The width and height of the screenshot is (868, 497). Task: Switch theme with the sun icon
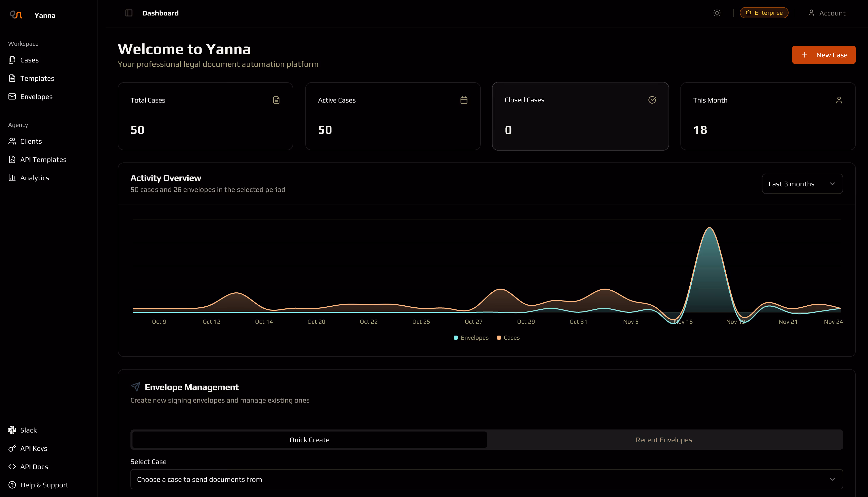(x=717, y=13)
